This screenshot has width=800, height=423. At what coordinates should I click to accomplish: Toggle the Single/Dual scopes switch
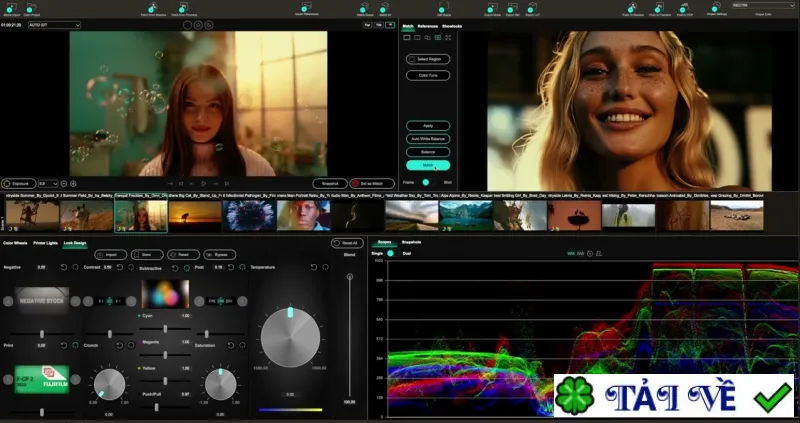tap(391, 254)
